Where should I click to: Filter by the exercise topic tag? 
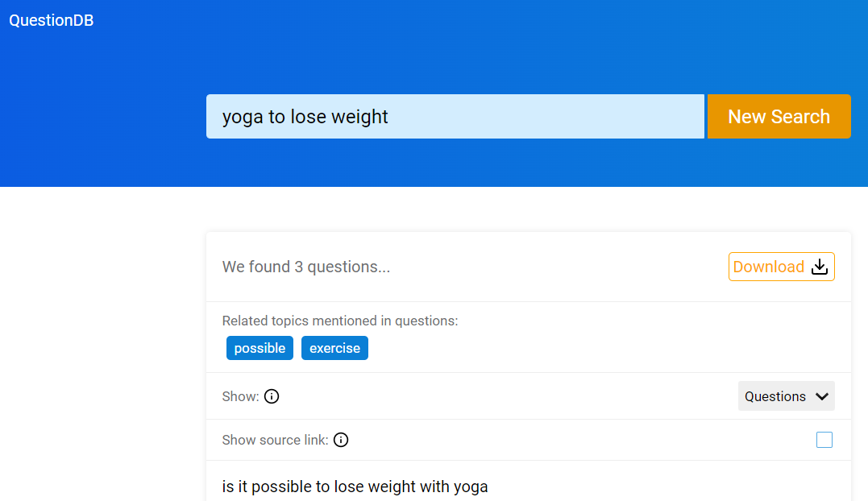(x=334, y=348)
